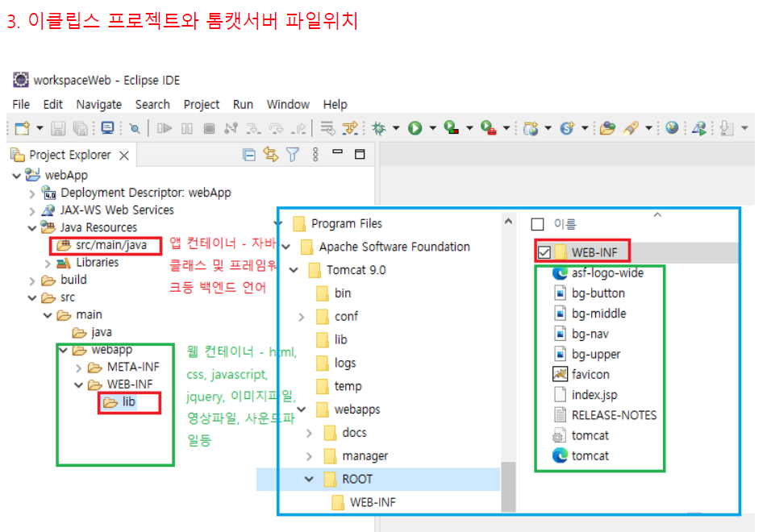Open the Navigate menu
This screenshot has width=771, height=532.
(x=99, y=105)
